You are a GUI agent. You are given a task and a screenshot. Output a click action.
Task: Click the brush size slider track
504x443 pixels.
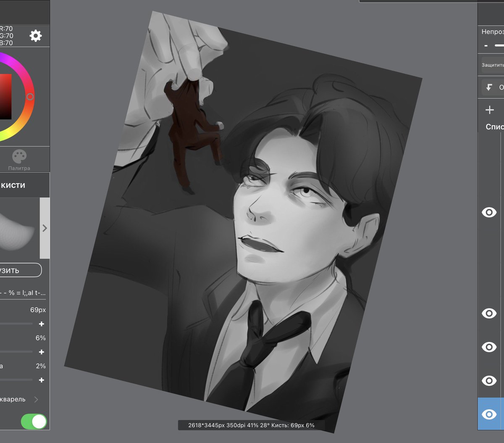pyautogui.click(x=16, y=324)
